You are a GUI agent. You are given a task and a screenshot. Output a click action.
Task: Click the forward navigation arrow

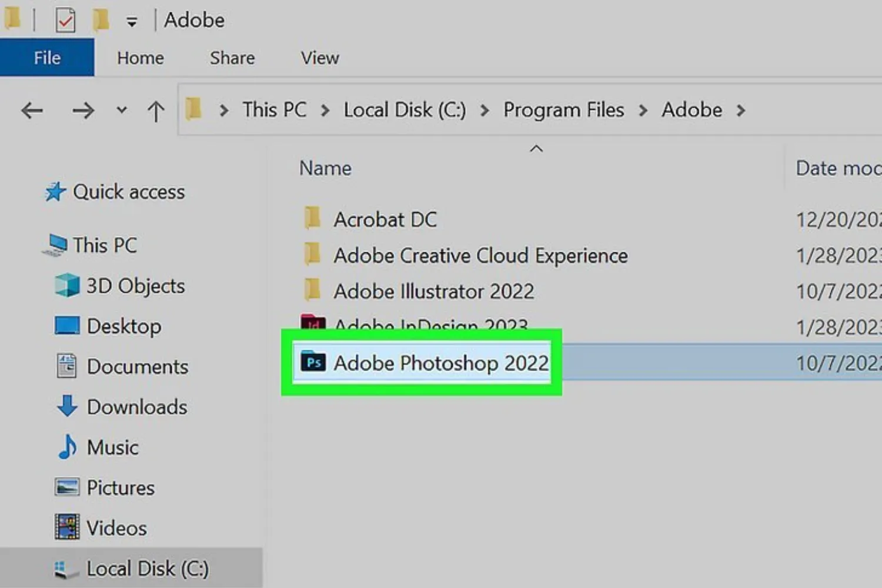pos(83,110)
